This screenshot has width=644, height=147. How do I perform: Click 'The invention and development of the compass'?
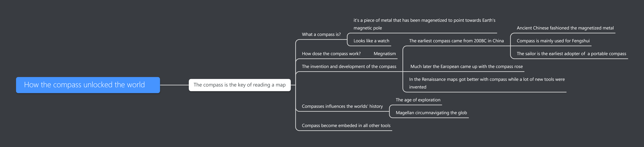point(349,66)
